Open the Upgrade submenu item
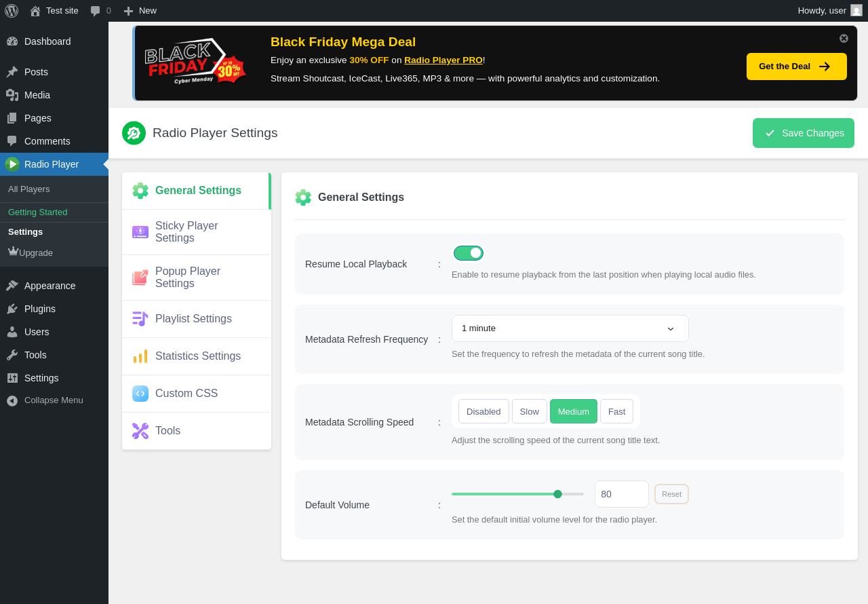Image resolution: width=868 pixels, height=604 pixels. point(54,252)
